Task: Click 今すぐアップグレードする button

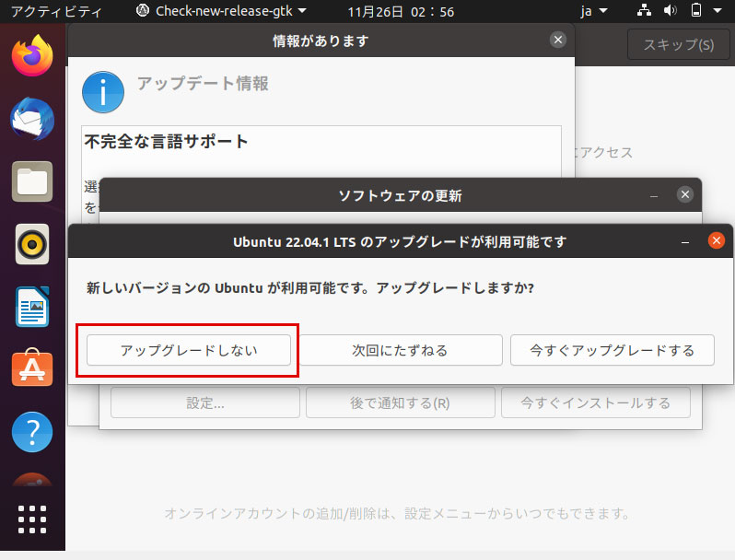Action: point(612,350)
